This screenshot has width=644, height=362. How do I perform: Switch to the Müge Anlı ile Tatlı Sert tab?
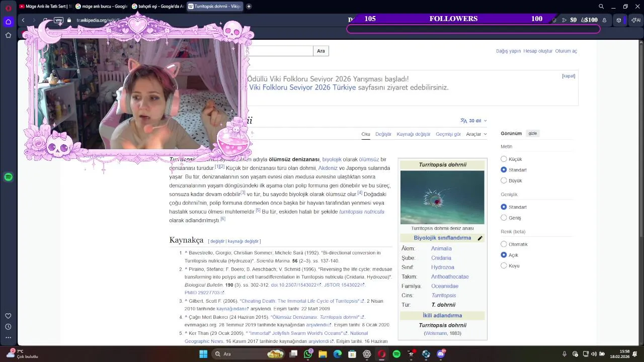tap(45, 7)
